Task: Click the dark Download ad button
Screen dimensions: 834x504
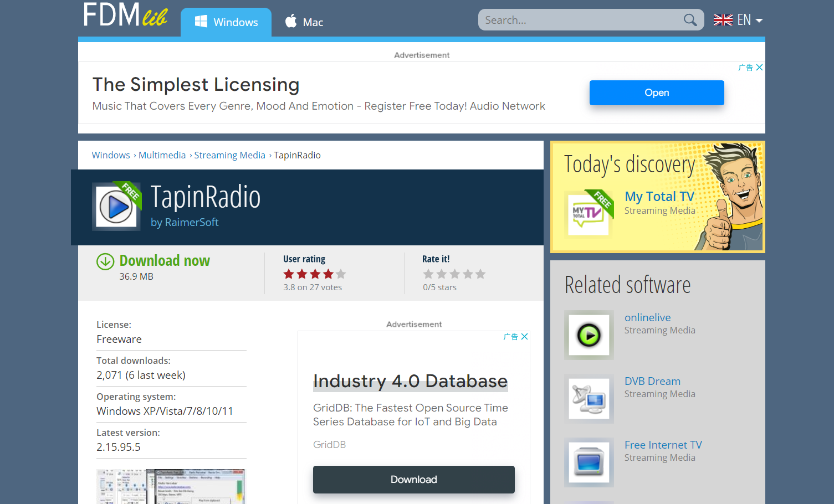Action: [x=414, y=480]
